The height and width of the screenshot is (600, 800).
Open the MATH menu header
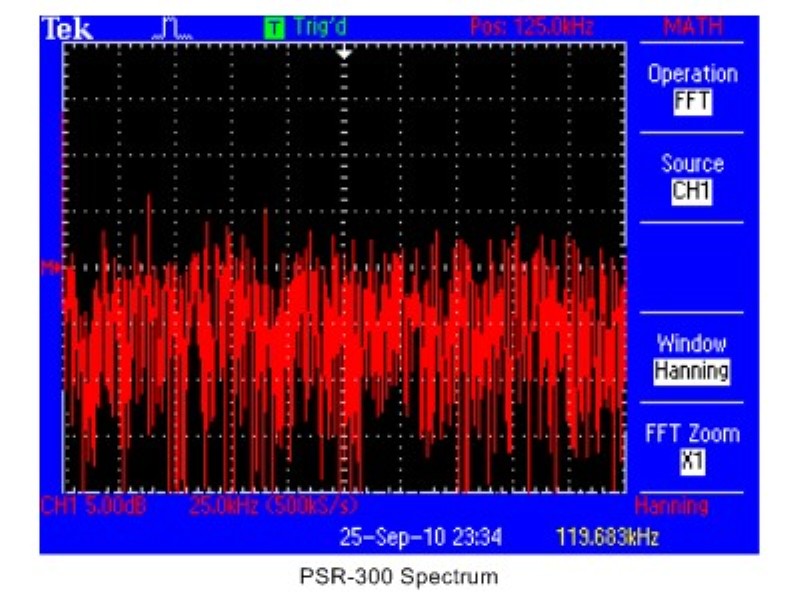pyautogui.click(x=691, y=28)
